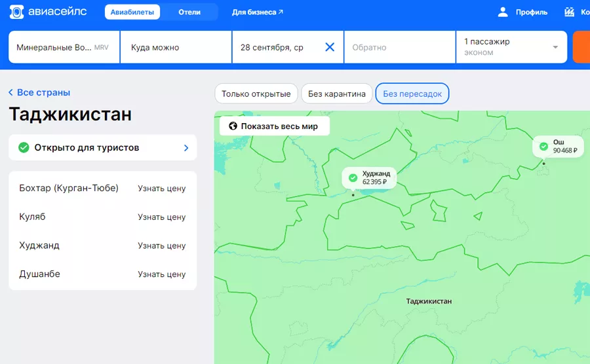The width and height of the screenshot is (590, 364).
Task: Expand the Открыто для туристов chevron
Action: click(186, 148)
